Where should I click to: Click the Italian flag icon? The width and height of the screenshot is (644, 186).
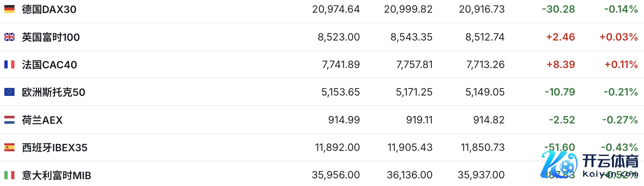click(9, 175)
